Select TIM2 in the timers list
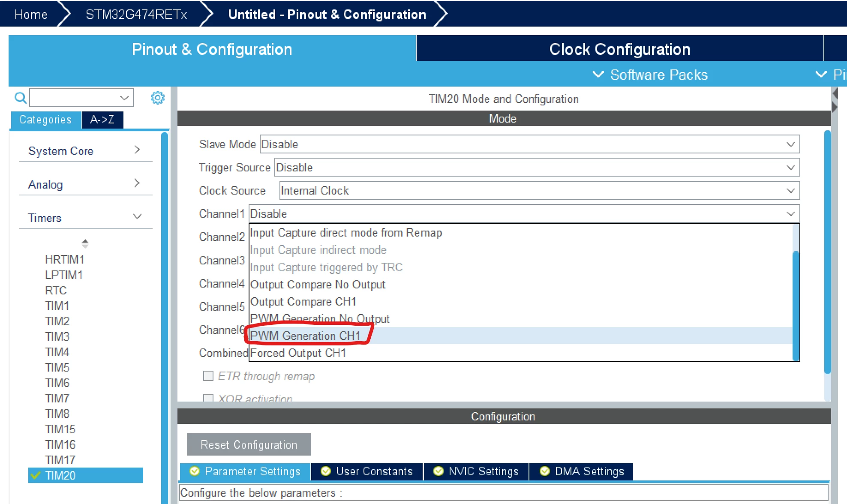The image size is (847, 504). [57, 321]
